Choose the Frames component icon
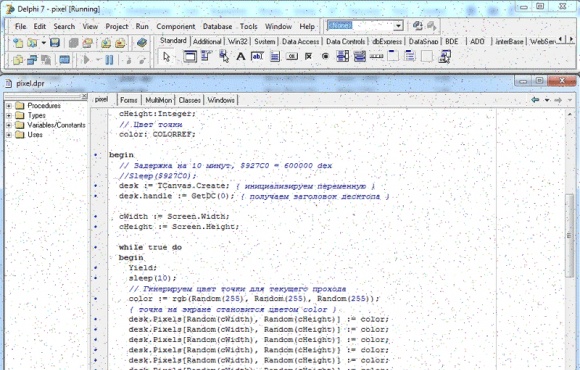The height and width of the screenshot is (370, 580). click(x=190, y=57)
